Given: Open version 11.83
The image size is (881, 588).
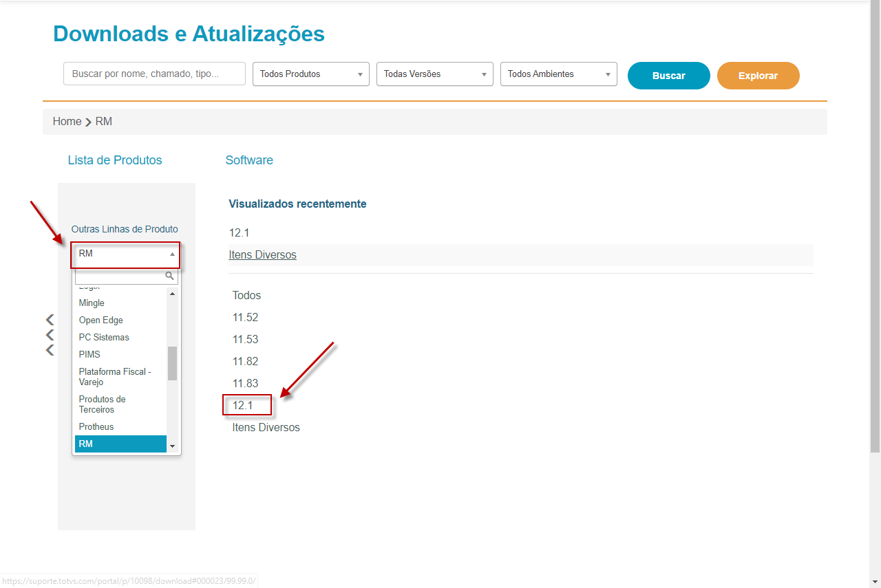Looking at the screenshot, I should point(245,384).
